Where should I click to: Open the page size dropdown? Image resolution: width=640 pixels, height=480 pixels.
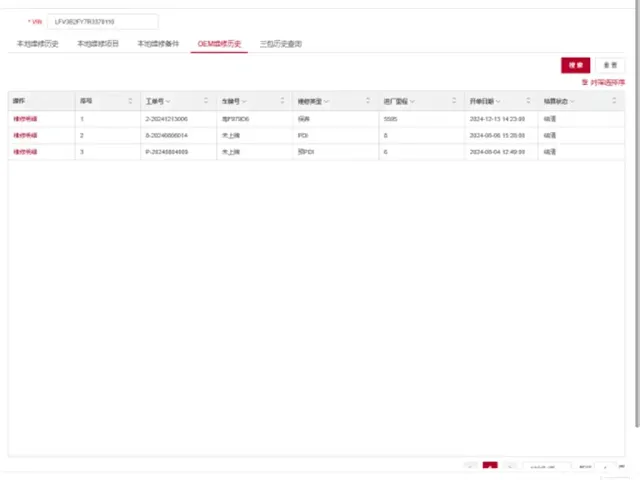click(546, 467)
